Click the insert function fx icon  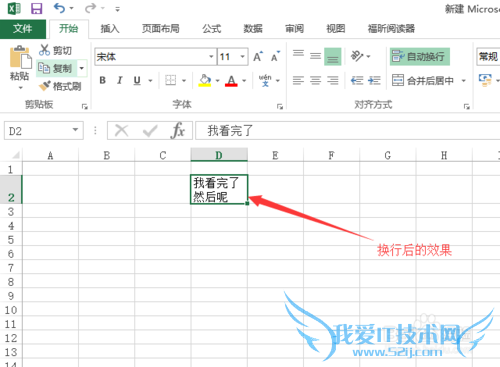point(178,130)
